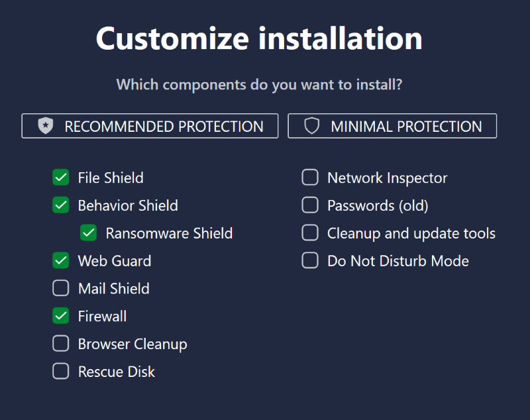The image size is (530, 420).
Task: Click the Ransomware Shield label text
Action: pyautogui.click(x=169, y=233)
